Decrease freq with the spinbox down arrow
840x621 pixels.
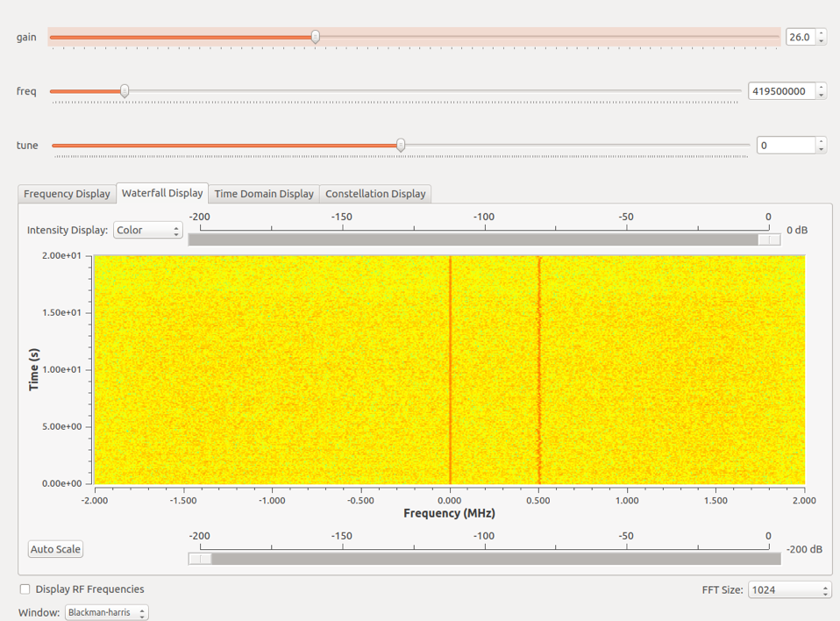coord(822,96)
